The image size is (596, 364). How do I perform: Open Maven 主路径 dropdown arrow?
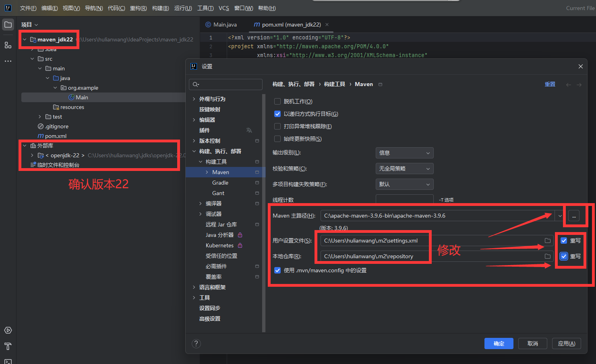click(x=560, y=216)
